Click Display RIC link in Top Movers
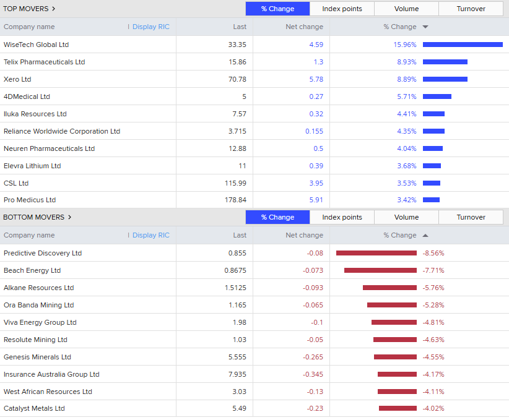This screenshot has width=509, height=420. click(x=151, y=27)
